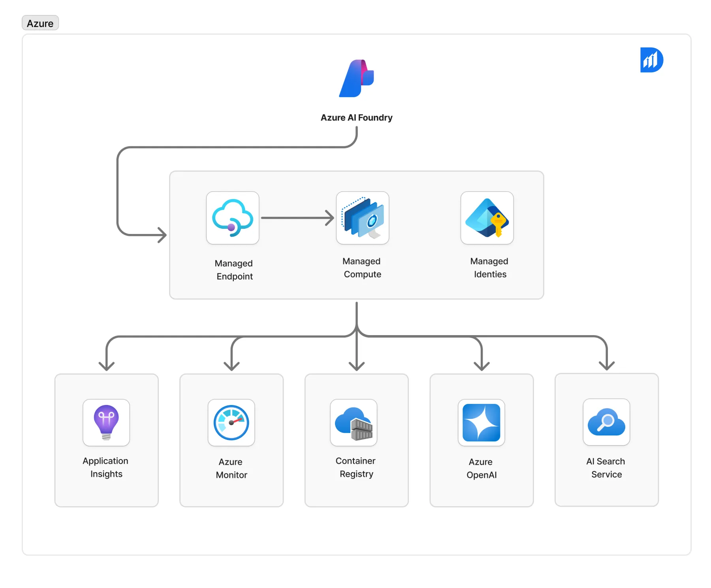Click the Azure group label tag

pos(40,23)
